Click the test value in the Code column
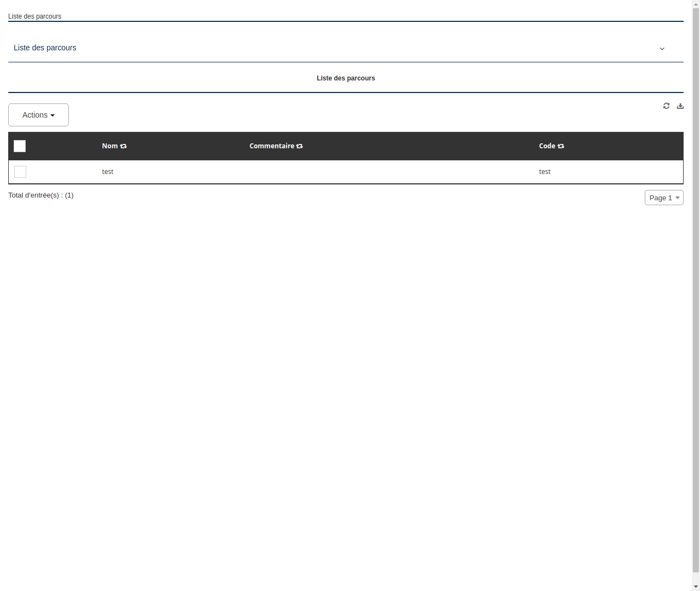Screen dimensions: 700x591 click(x=544, y=172)
